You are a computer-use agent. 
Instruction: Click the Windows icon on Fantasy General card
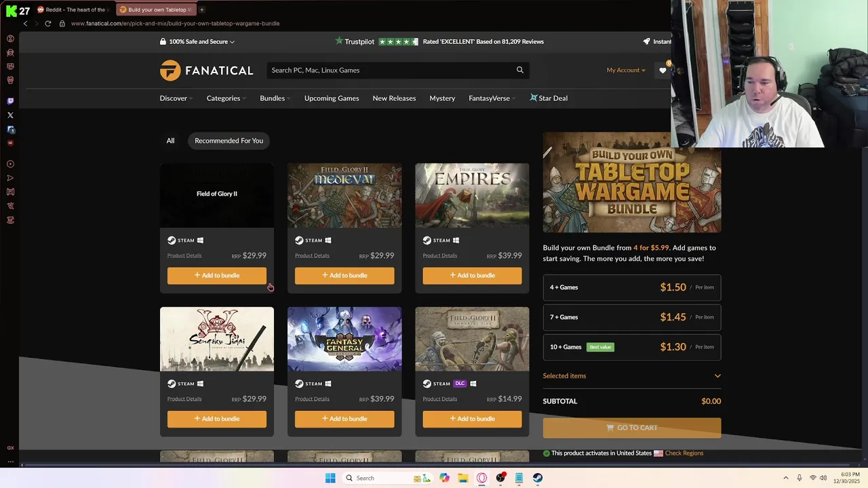pyautogui.click(x=328, y=384)
